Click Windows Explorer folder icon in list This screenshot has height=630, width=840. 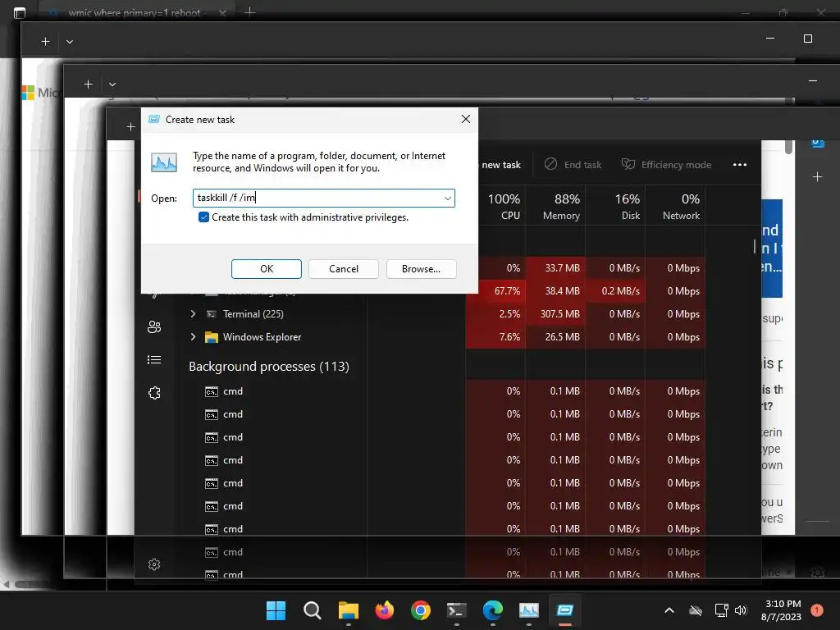(x=212, y=337)
